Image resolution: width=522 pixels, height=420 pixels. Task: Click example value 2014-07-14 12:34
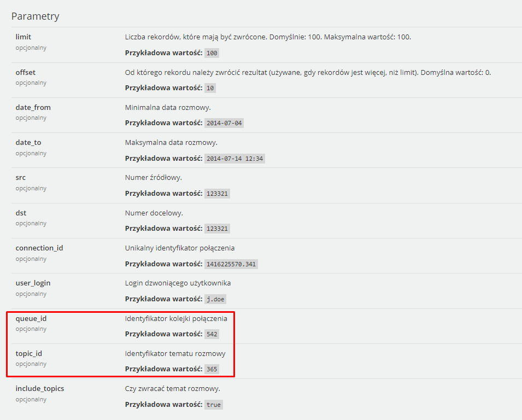tap(234, 159)
